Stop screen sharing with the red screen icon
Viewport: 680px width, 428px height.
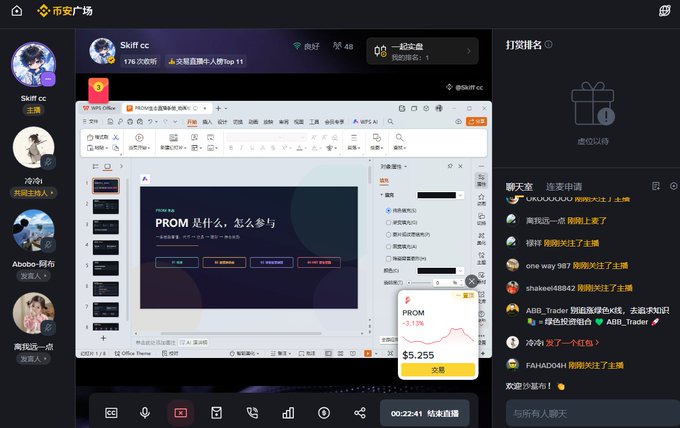[x=180, y=413]
